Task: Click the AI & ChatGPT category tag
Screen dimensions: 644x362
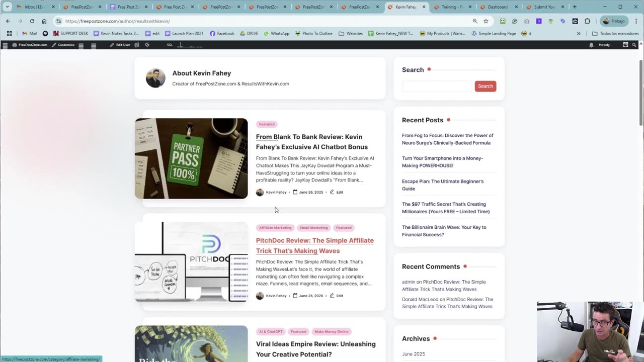Action: tap(271, 332)
